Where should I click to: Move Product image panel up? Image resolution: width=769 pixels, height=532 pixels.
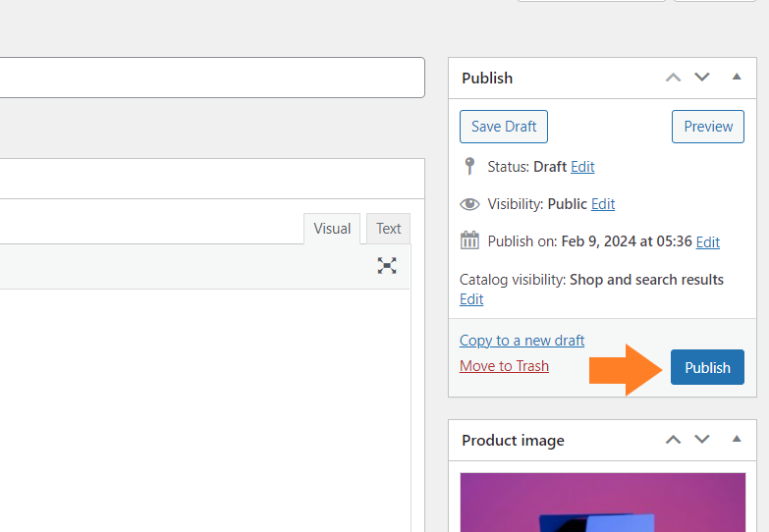click(673, 440)
